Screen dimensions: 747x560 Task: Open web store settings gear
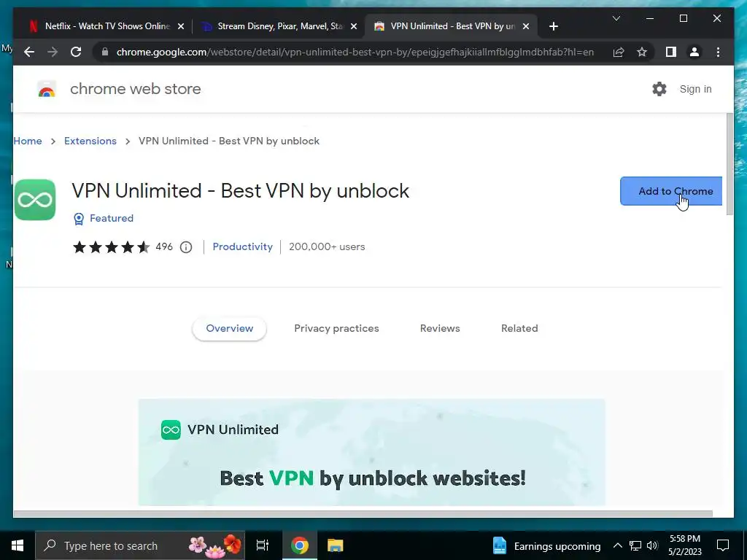point(659,89)
